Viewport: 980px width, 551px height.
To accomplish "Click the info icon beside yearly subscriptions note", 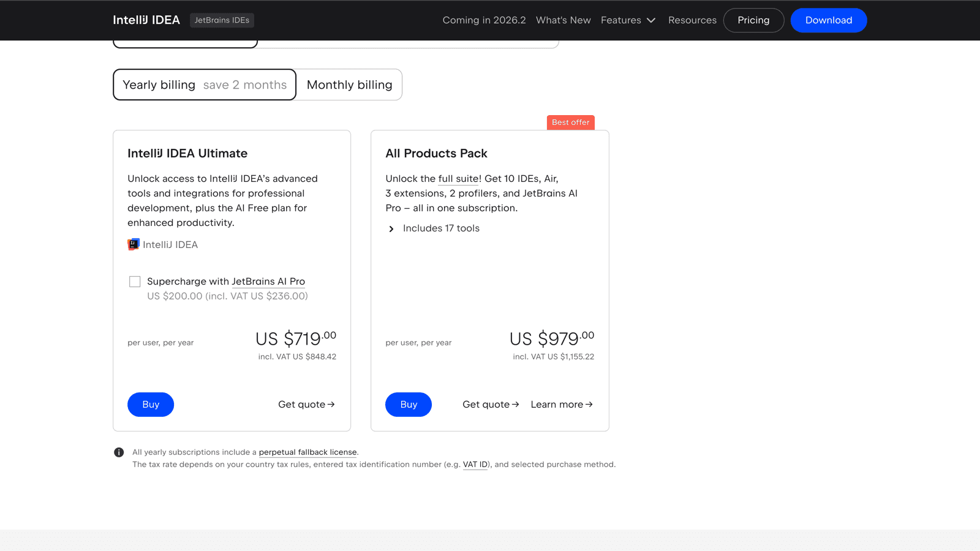I will coord(119,452).
